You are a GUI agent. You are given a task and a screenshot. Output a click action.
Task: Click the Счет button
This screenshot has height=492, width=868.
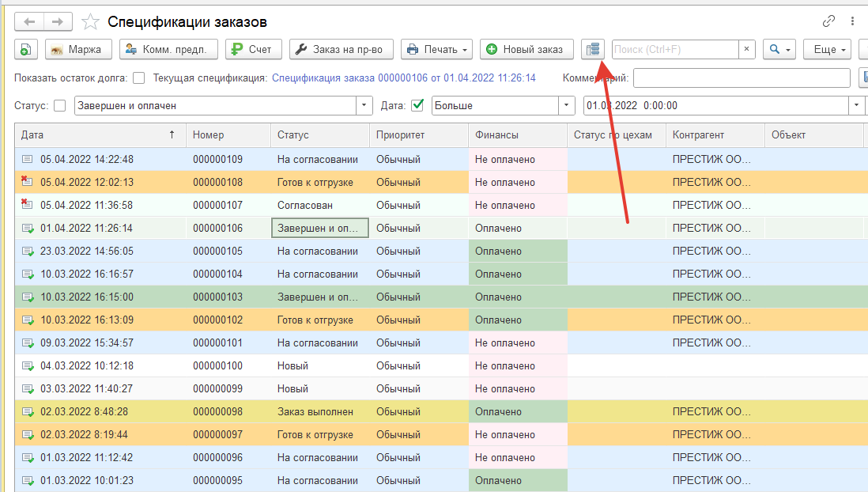coord(254,49)
